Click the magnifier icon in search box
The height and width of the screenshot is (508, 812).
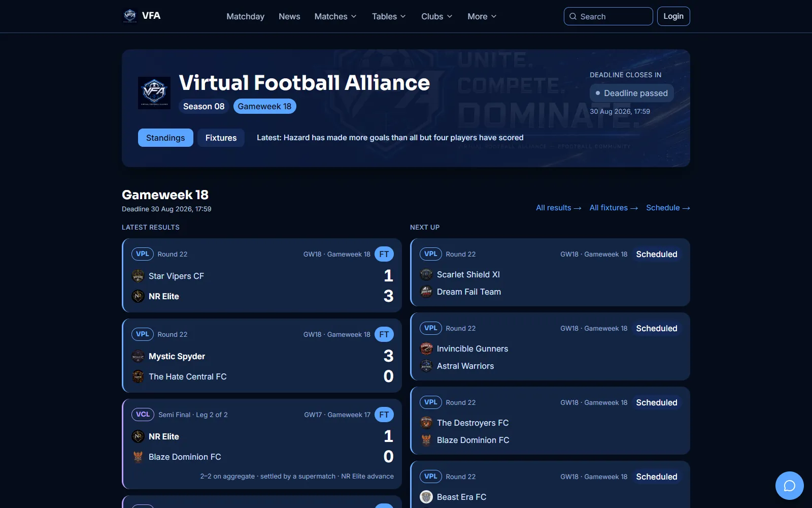[573, 16]
